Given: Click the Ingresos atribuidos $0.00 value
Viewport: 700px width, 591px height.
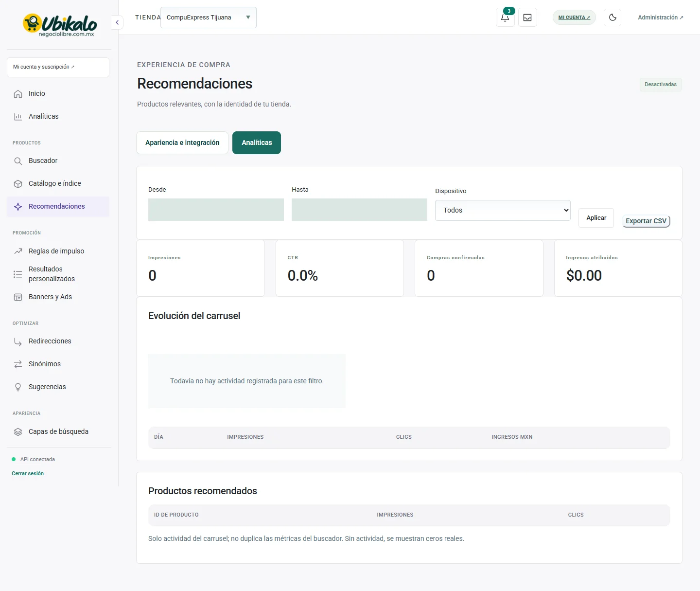Looking at the screenshot, I should coord(584,276).
